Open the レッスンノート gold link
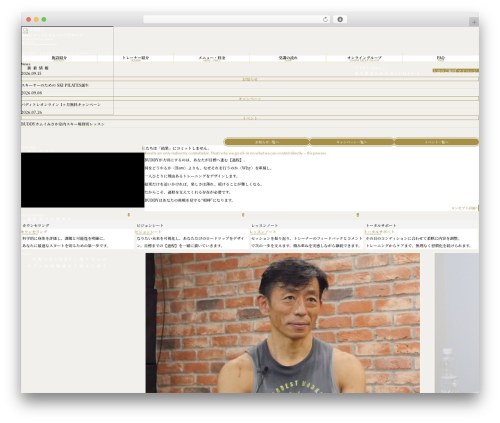The width and height of the screenshot is (500, 423). point(263,232)
